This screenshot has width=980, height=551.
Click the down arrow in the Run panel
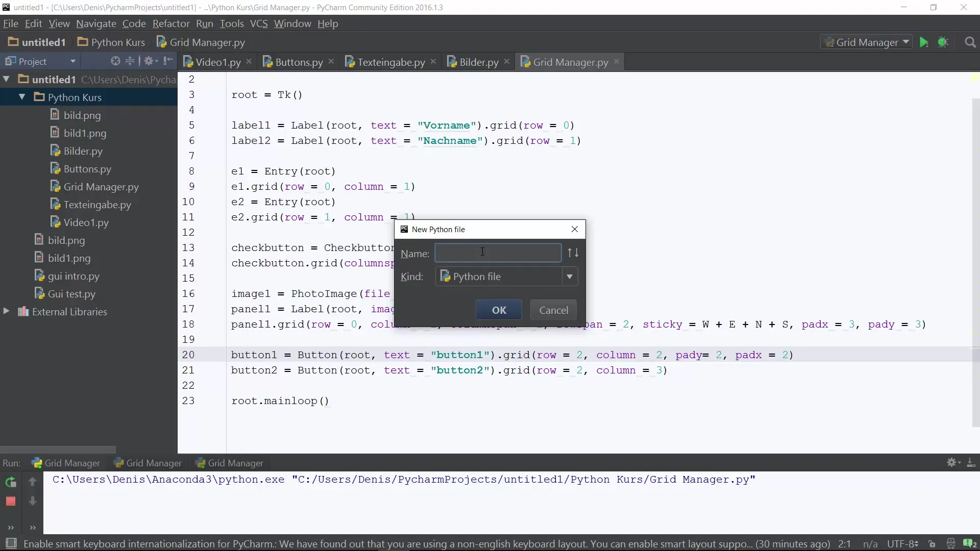click(32, 501)
